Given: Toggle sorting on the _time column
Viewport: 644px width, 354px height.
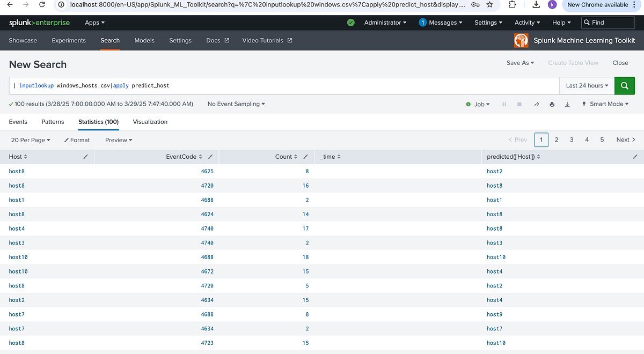Looking at the screenshot, I should [339, 156].
